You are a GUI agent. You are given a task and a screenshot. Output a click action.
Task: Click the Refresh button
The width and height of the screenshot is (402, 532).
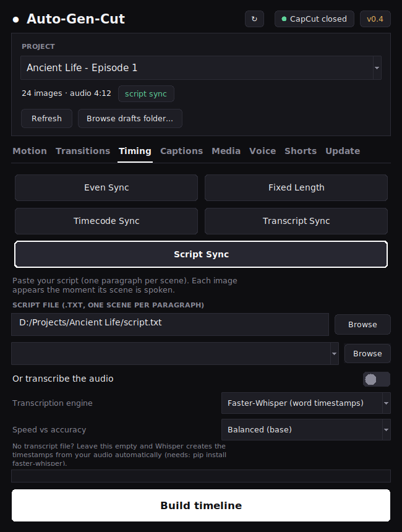(46, 118)
